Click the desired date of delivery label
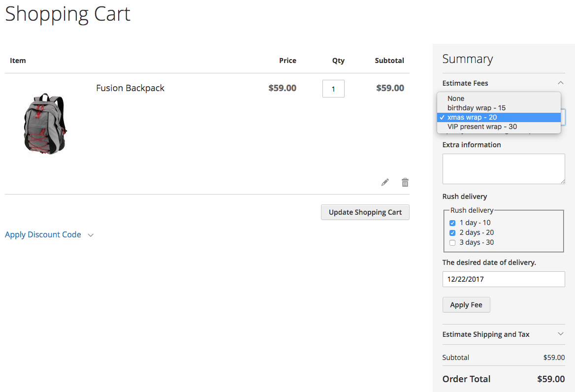This screenshot has height=392, width=575. click(x=489, y=262)
